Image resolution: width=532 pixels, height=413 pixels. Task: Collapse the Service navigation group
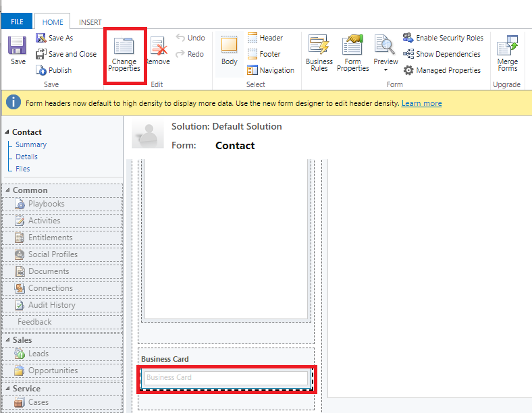tap(8, 389)
